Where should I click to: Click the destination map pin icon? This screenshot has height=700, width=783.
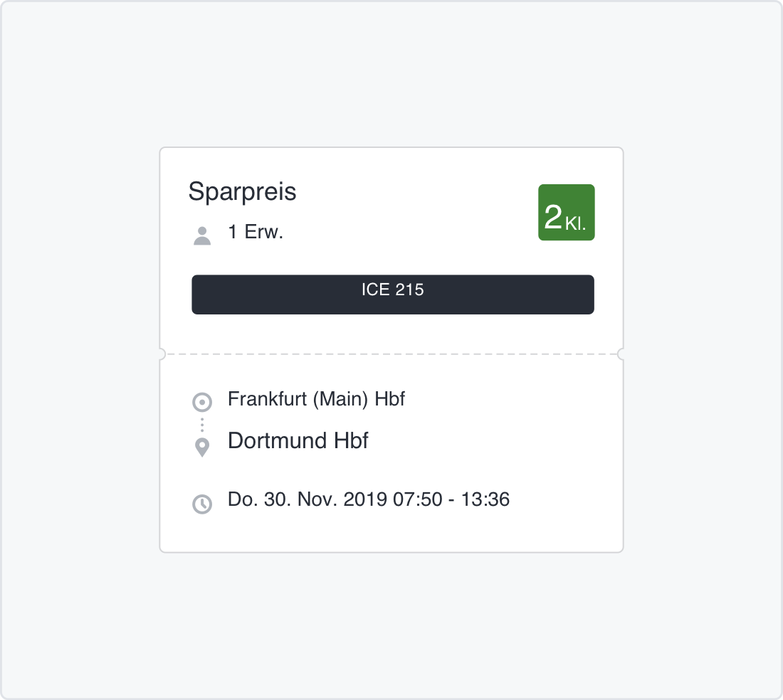coord(202,447)
